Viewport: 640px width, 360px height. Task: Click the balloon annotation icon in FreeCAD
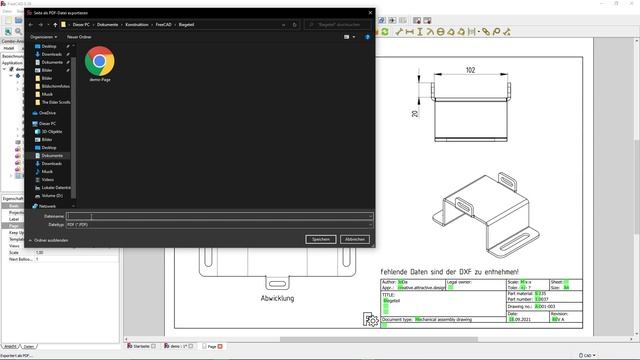496,32
